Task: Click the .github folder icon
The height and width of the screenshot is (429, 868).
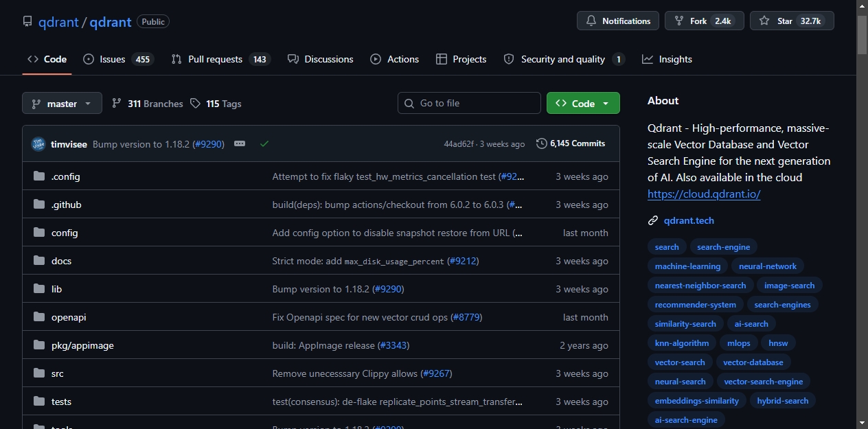Action: (39, 205)
